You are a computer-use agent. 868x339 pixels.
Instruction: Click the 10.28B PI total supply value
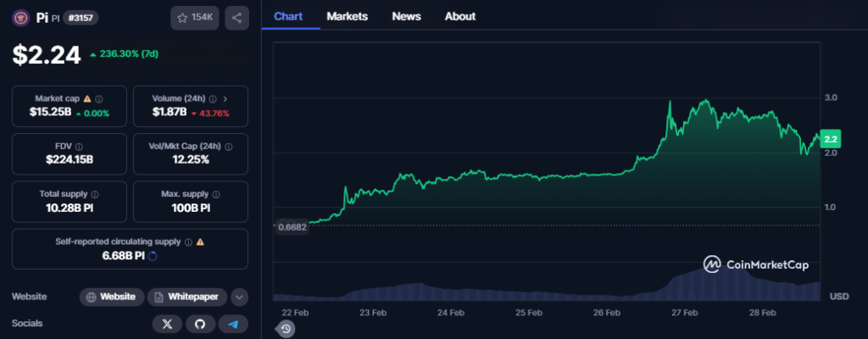pyautogui.click(x=70, y=208)
